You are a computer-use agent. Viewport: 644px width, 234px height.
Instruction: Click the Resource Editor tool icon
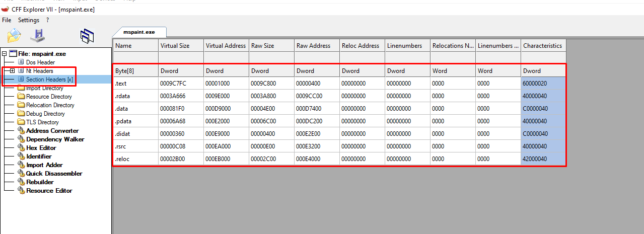click(21, 190)
